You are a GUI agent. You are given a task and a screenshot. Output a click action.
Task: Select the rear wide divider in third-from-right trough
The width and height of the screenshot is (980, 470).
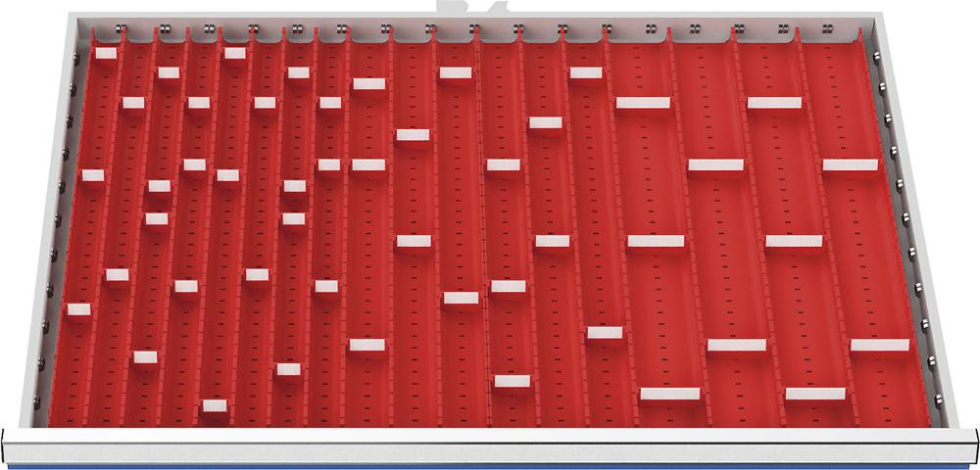tap(715, 164)
